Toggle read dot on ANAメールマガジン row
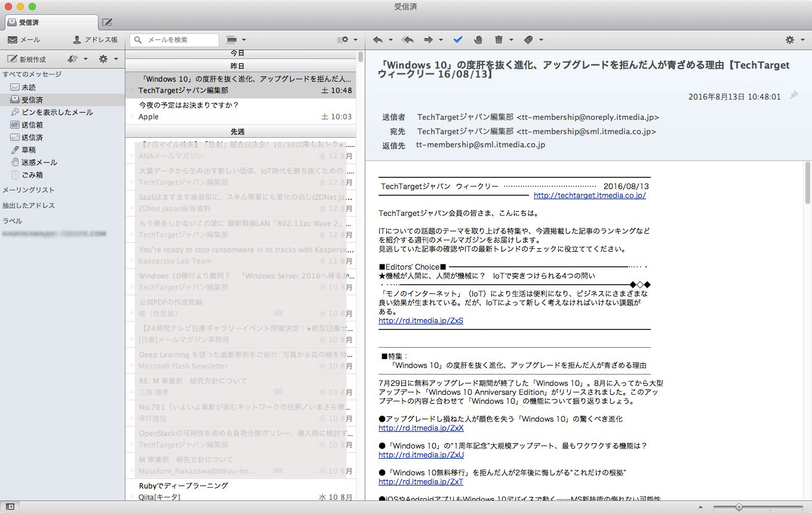The width and height of the screenshot is (812, 513). point(131,156)
